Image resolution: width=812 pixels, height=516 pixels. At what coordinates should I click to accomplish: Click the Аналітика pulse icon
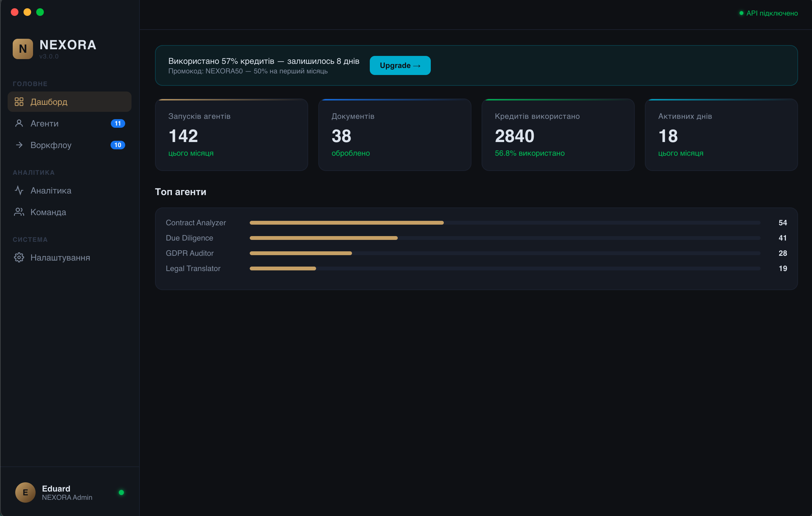[19, 191]
